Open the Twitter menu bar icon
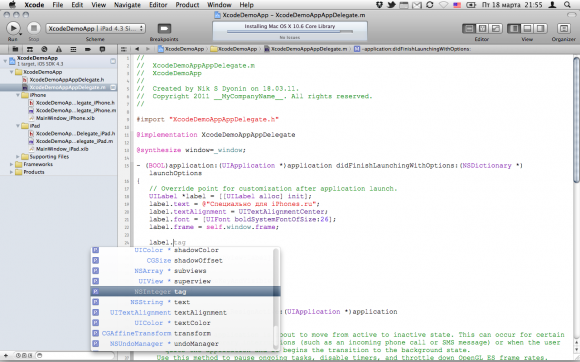 point(391,5)
